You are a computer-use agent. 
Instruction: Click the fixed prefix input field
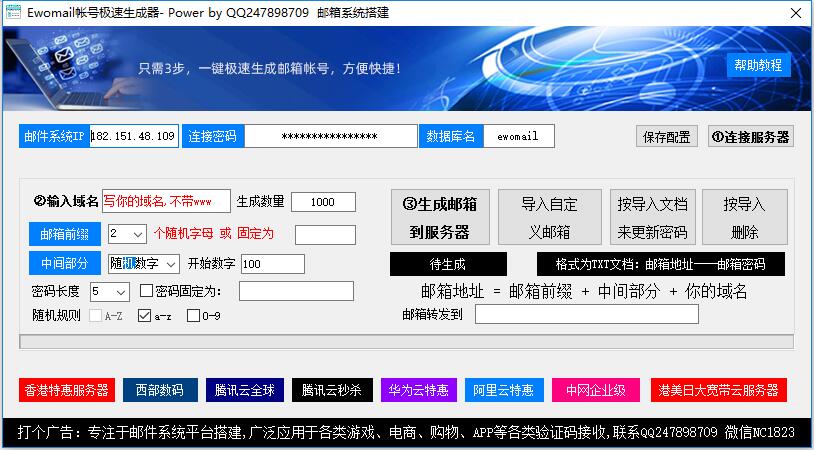point(325,235)
